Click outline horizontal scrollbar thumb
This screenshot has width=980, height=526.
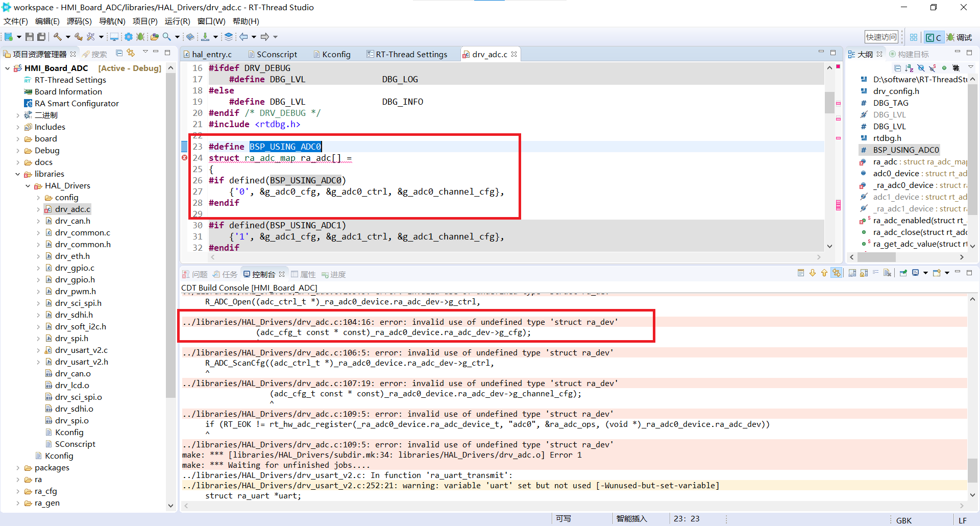[876, 257]
